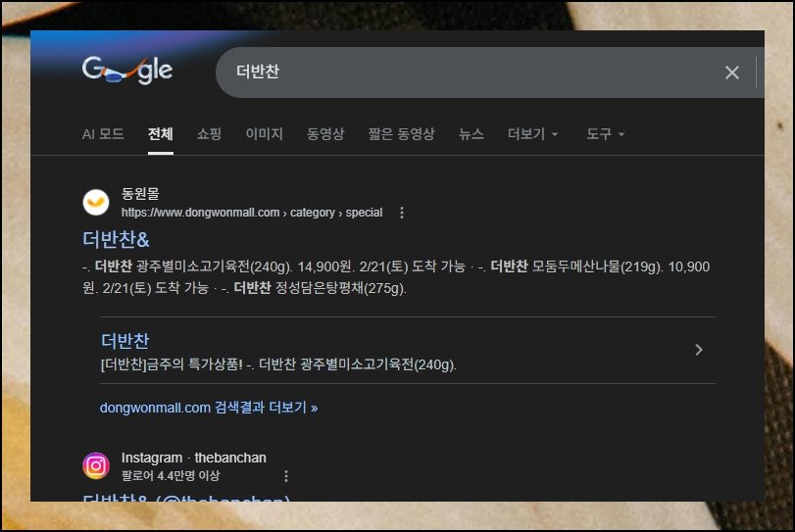This screenshot has width=795, height=532.
Task: Click the '[더반찬]금주의 특가상품!' sitelink description
Action: click(278, 364)
